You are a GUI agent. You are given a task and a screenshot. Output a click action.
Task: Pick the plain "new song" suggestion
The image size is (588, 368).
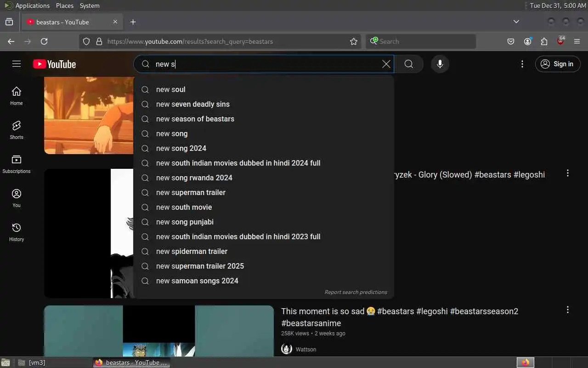[264, 133]
